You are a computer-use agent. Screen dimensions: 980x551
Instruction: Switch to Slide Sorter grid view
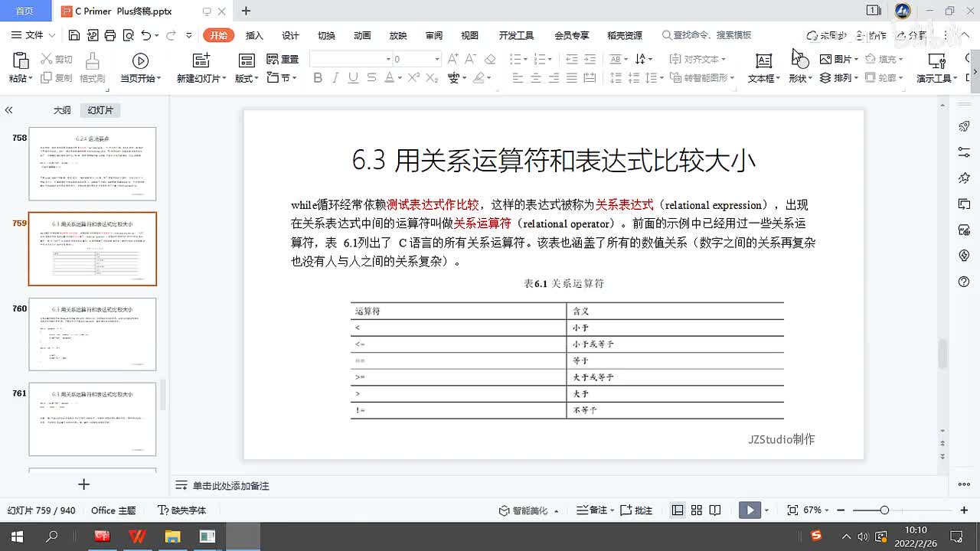pyautogui.click(x=697, y=510)
